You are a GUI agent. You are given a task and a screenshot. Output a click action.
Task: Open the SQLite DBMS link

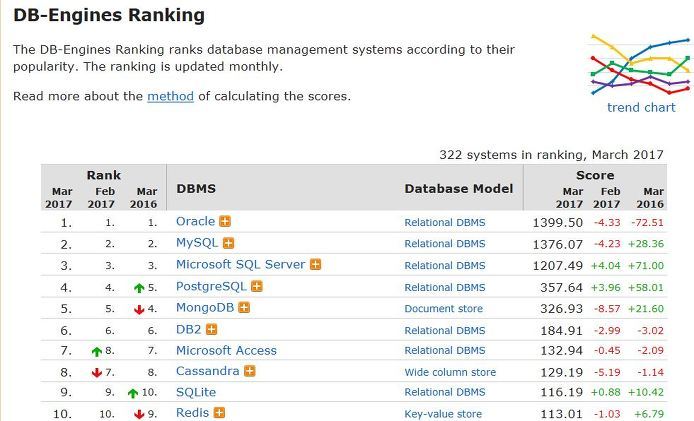[x=196, y=392]
